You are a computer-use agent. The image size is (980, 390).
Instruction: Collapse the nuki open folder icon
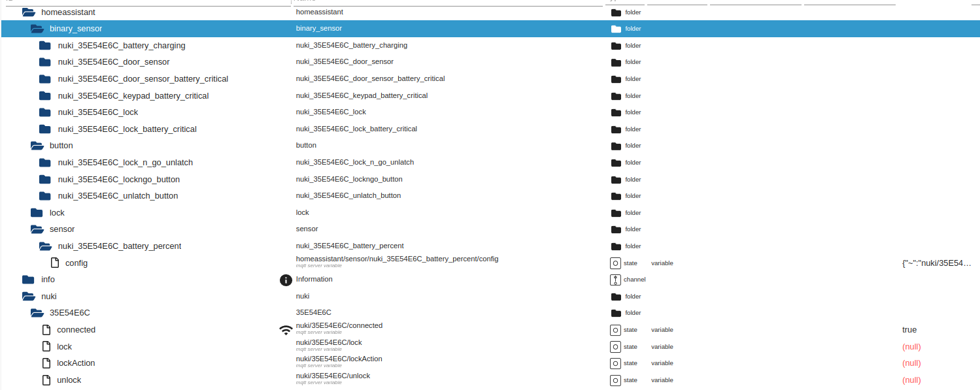point(28,296)
